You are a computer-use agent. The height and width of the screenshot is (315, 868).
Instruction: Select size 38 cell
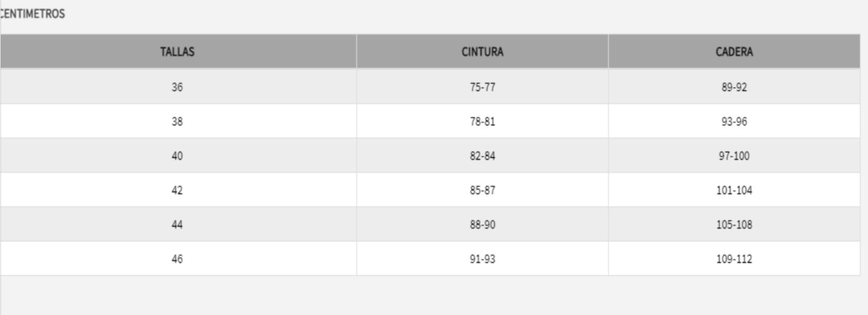point(177,121)
